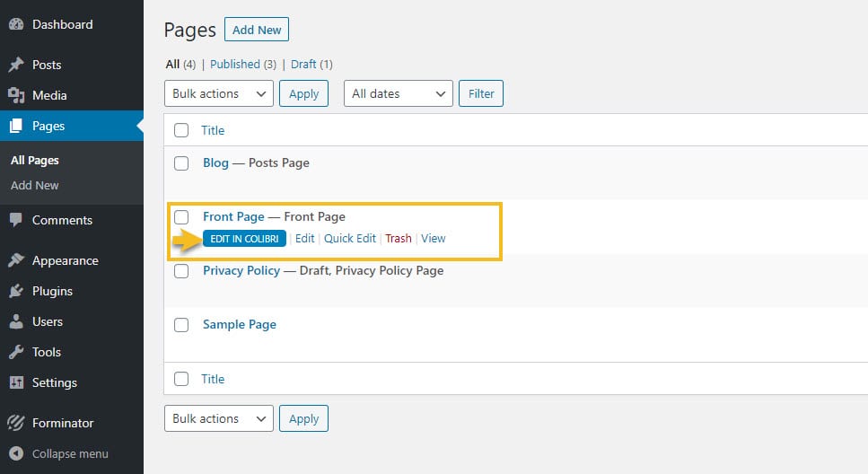Click the Forminator logo icon

coord(17,423)
